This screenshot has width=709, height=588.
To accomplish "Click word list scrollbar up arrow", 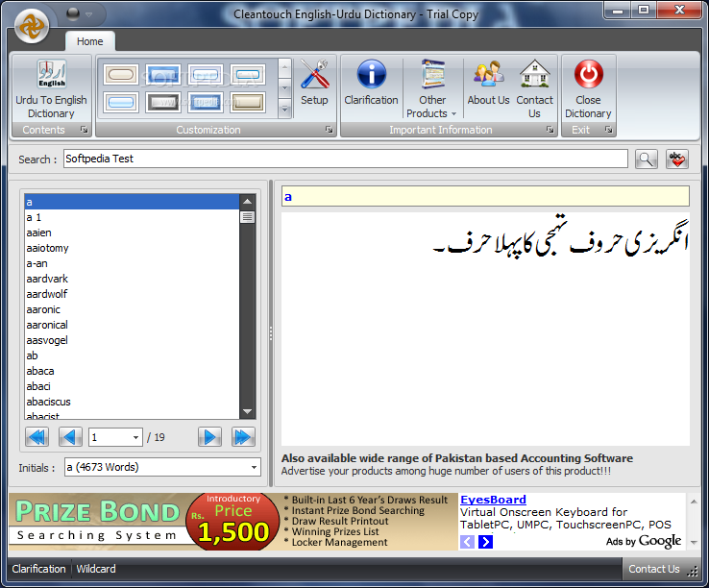I will pos(247,201).
